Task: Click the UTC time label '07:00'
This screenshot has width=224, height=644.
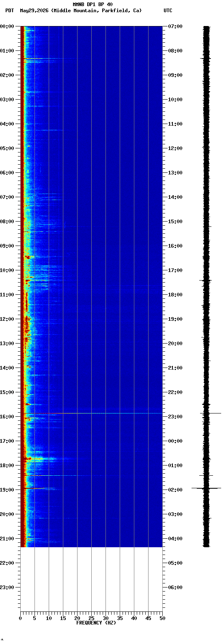Action: 175,26
